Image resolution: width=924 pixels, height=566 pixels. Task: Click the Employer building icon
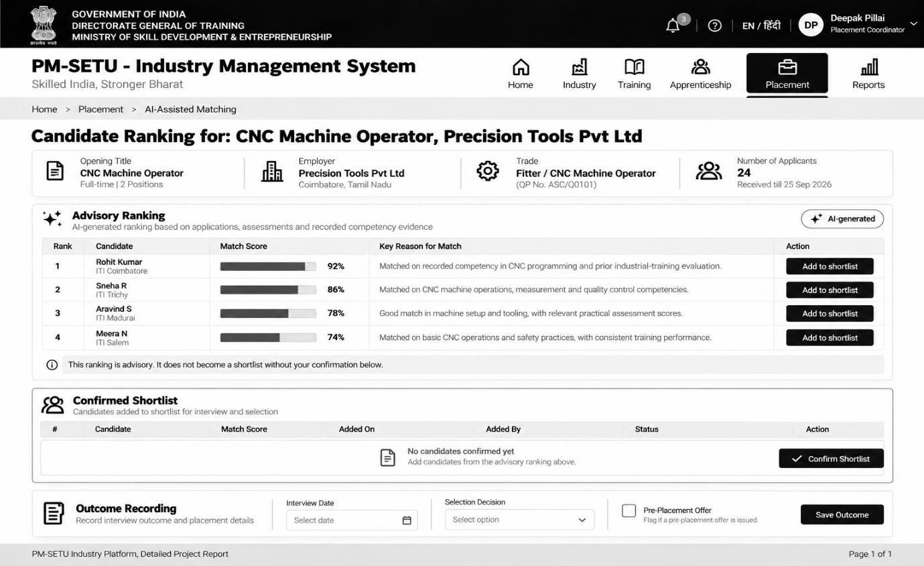272,172
